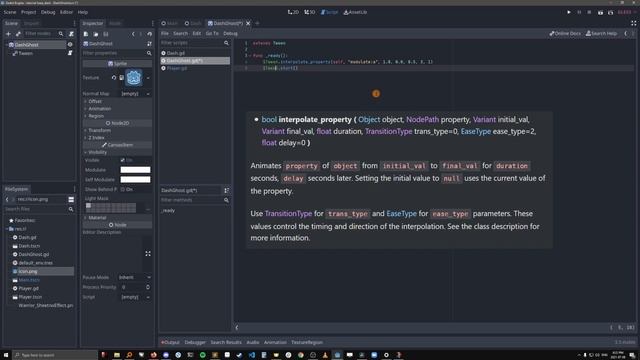The image size is (640, 360).
Task: Expand editor description fullscreen icon
Action: [148, 253]
